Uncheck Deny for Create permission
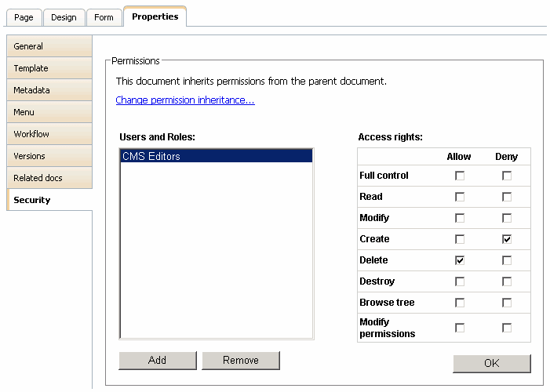The image size is (550, 392). pyautogui.click(x=507, y=239)
